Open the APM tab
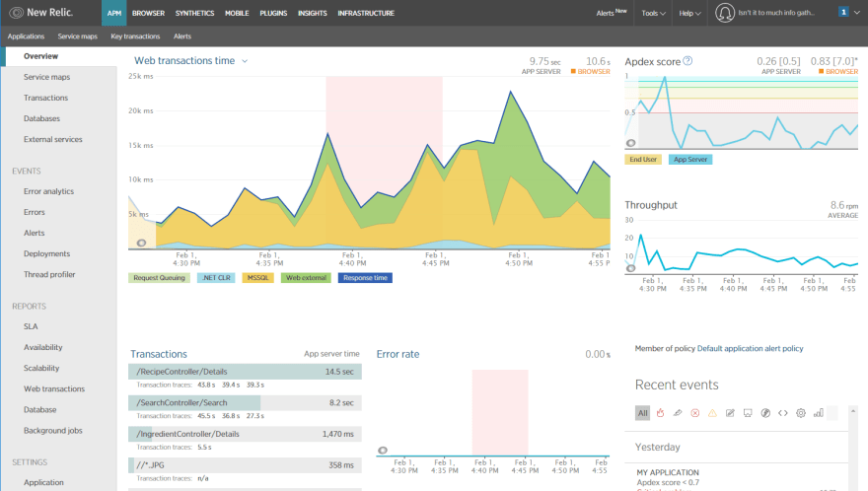868x491 pixels. point(114,13)
